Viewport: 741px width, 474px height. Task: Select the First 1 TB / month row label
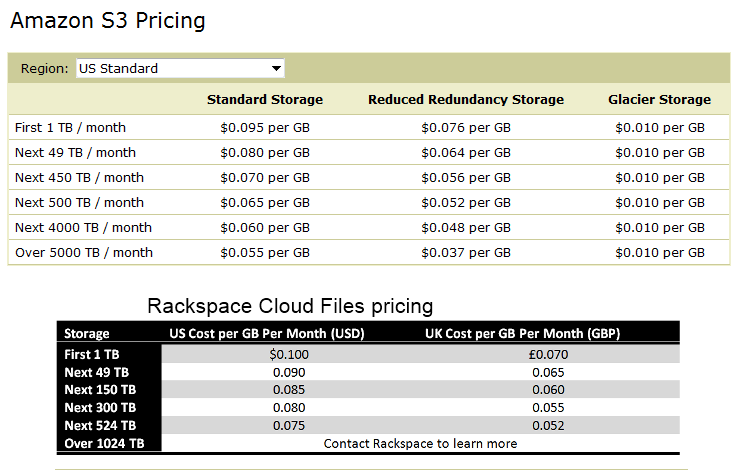70,128
